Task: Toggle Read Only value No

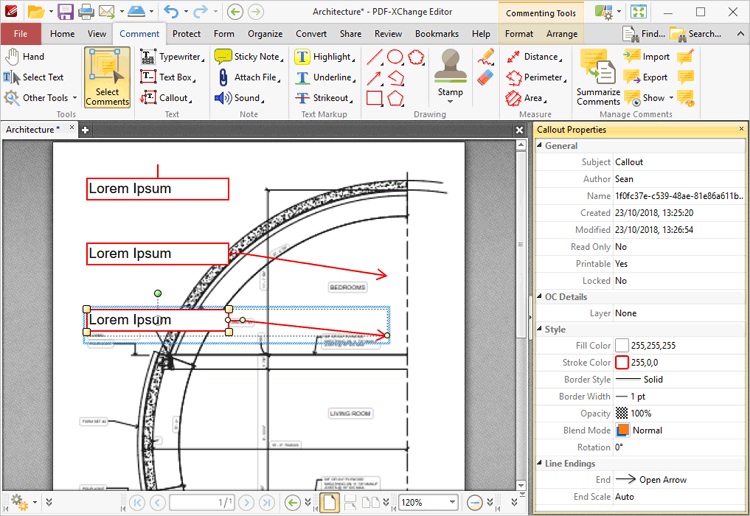Action: [621, 247]
